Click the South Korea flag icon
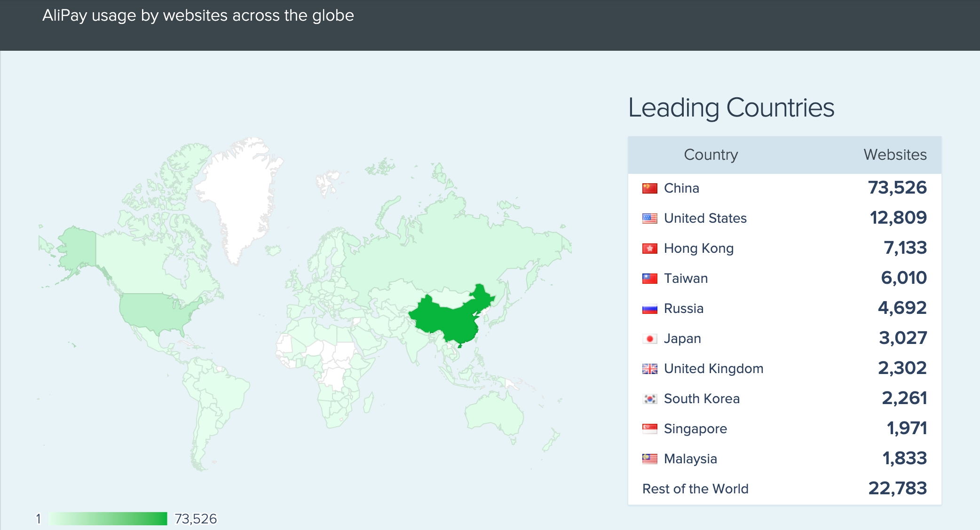The height and width of the screenshot is (530, 980). pyautogui.click(x=649, y=399)
